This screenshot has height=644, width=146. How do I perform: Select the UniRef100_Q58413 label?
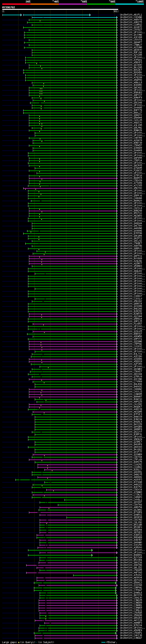click(x=131, y=583)
